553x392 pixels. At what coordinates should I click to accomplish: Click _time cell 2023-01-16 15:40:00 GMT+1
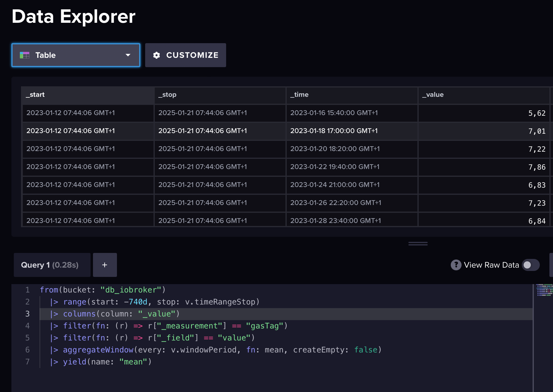pos(352,113)
